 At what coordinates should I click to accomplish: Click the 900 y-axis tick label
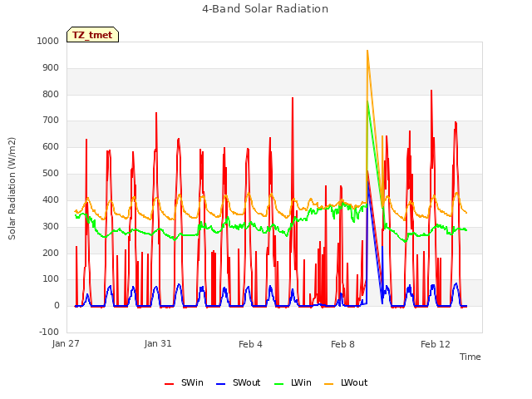(x=51, y=68)
